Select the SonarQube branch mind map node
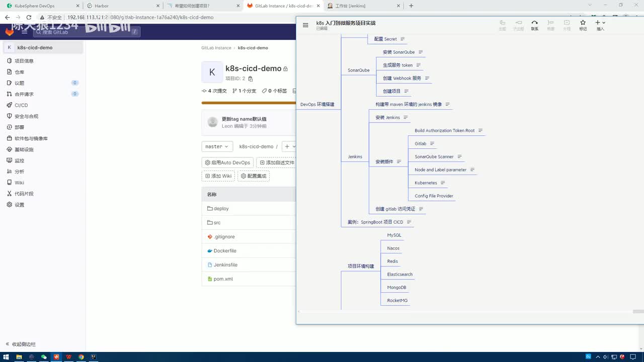 [x=359, y=70]
